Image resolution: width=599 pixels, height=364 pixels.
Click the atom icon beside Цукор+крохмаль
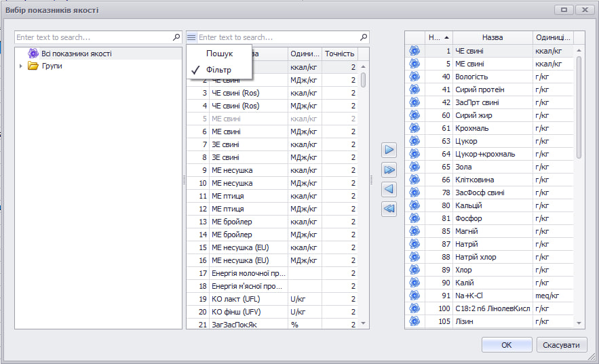[414, 154]
